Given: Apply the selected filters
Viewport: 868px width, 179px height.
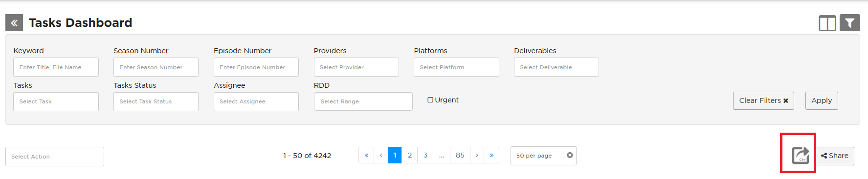Looking at the screenshot, I should pos(822,100).
